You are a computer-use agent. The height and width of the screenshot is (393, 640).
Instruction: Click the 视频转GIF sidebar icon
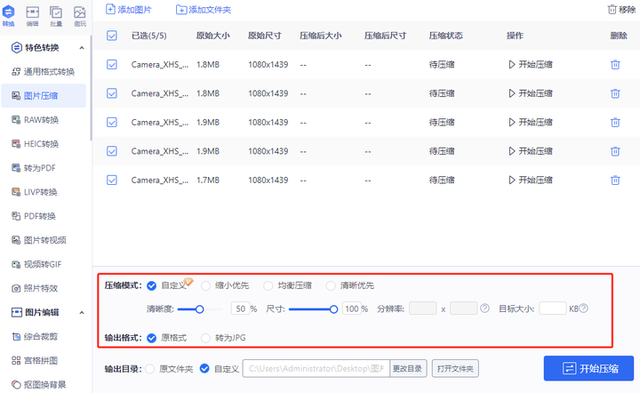click(x=16, y=264)
